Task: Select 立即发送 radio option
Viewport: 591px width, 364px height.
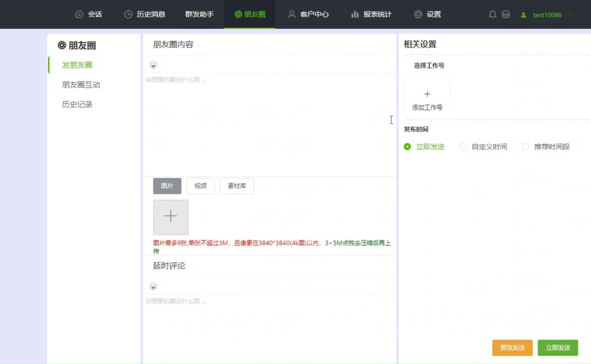Action: (x=407, y=147)
